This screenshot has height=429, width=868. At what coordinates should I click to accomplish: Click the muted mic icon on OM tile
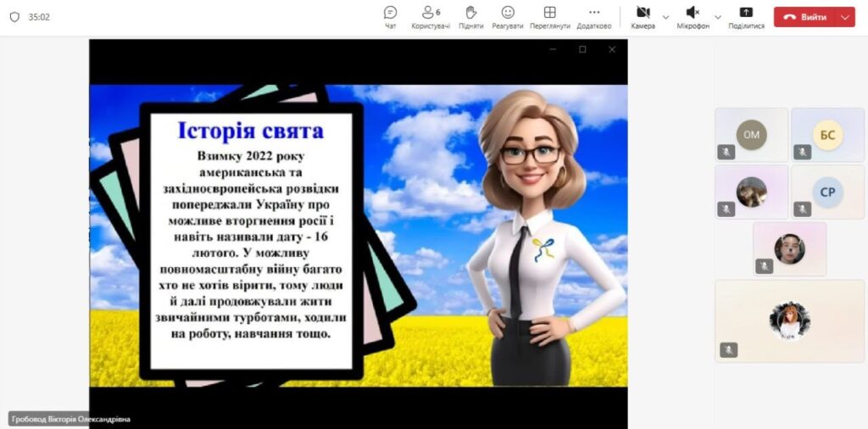point(726,152)
